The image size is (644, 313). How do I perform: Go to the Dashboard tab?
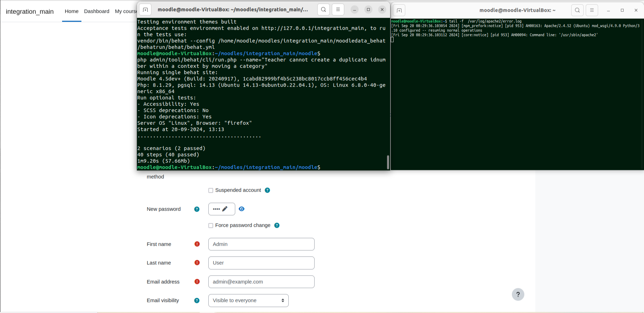coord(97,11)
